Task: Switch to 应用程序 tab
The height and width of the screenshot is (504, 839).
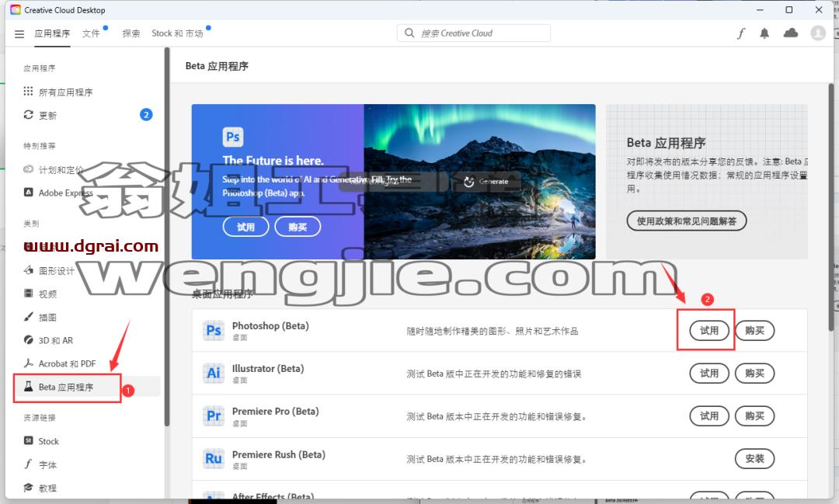Action: coord(52,33)
